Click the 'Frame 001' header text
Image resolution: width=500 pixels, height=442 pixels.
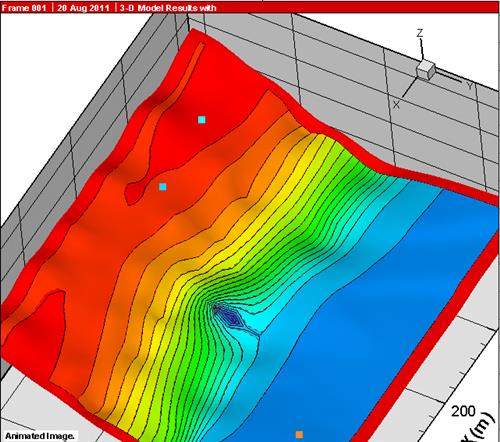(24, 8)
